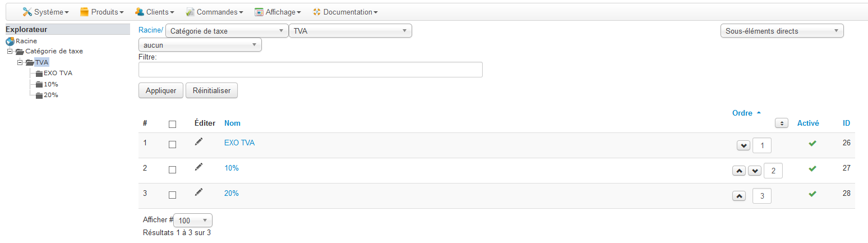Collapse the TVA tree node in Explorateur

pos(20,62)
